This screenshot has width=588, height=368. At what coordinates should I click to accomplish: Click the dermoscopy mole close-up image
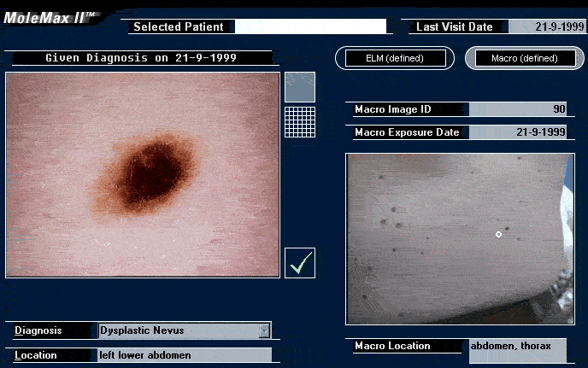[143, 175]
